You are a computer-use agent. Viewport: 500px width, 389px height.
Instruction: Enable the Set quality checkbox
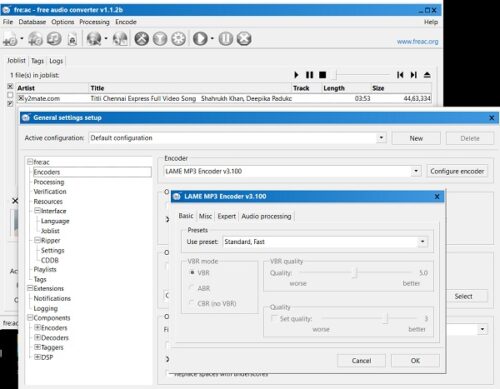(274, 318)
